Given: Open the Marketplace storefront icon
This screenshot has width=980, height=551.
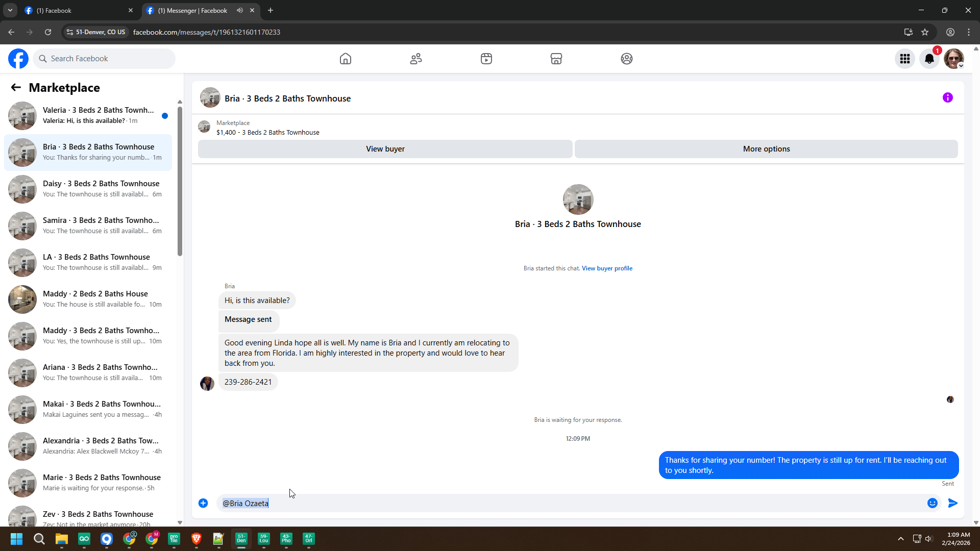Looking at the screenshot, I should [556, 59].
